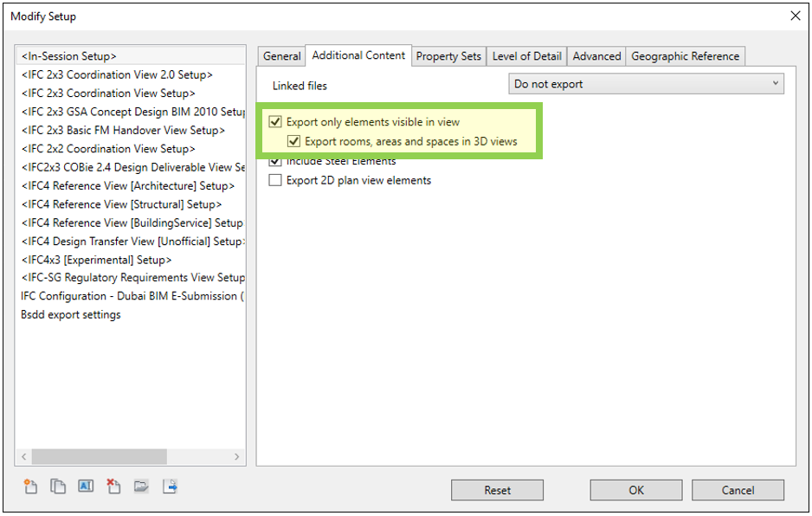812x516 pixels.
Task: Click the Reset button
Action: tap(497, 490)
